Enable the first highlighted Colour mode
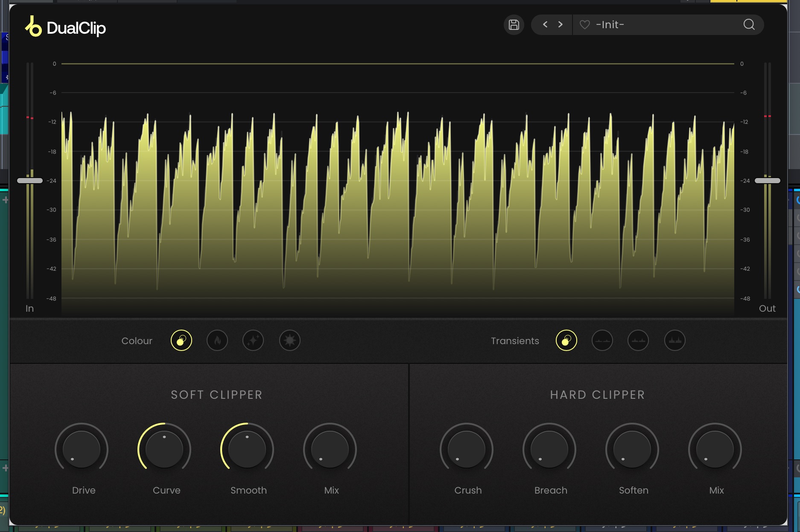Image resolution: width=800 pixels, height=532 pixels. tap(181, 341)
